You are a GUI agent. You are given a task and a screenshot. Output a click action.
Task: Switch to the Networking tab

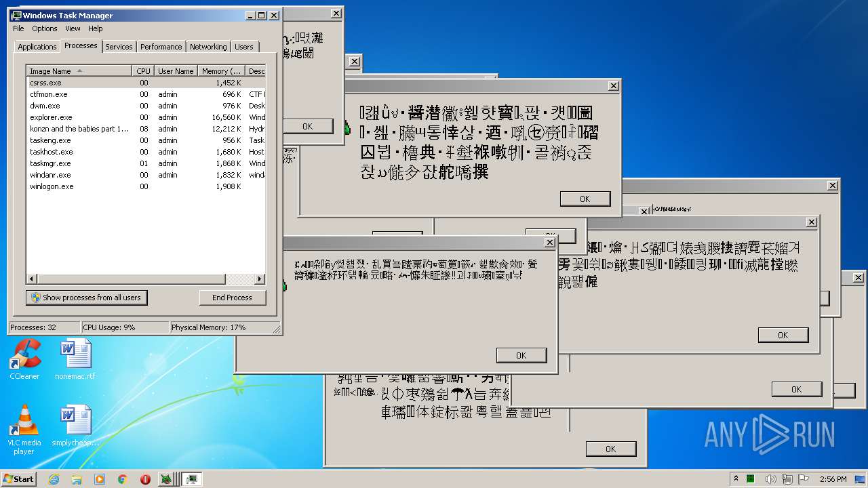[208, 47]
